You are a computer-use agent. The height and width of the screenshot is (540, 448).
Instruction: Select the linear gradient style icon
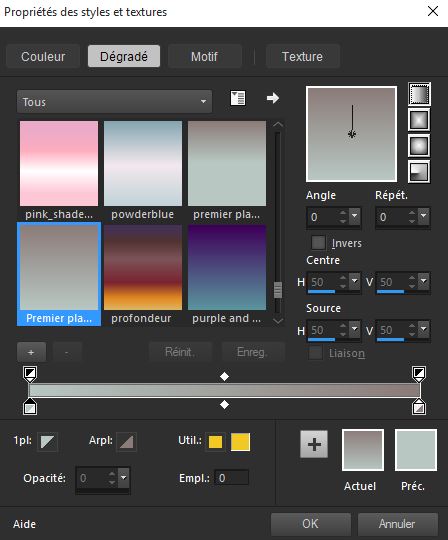pos(419,94)
